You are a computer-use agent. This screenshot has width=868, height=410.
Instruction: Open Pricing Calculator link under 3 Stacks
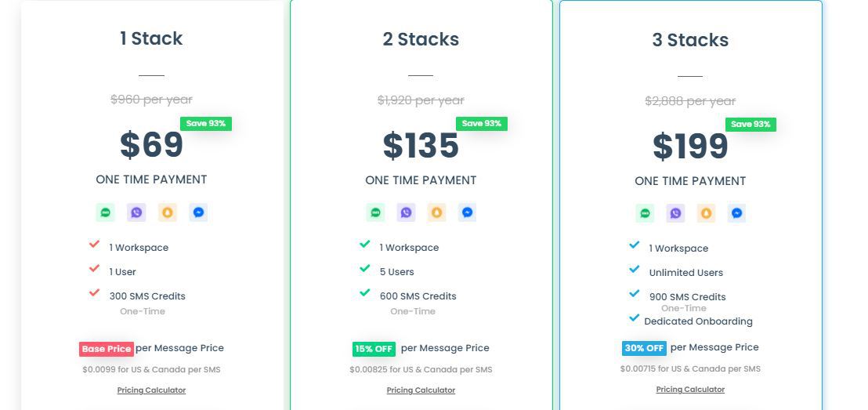tap(690, 390)
